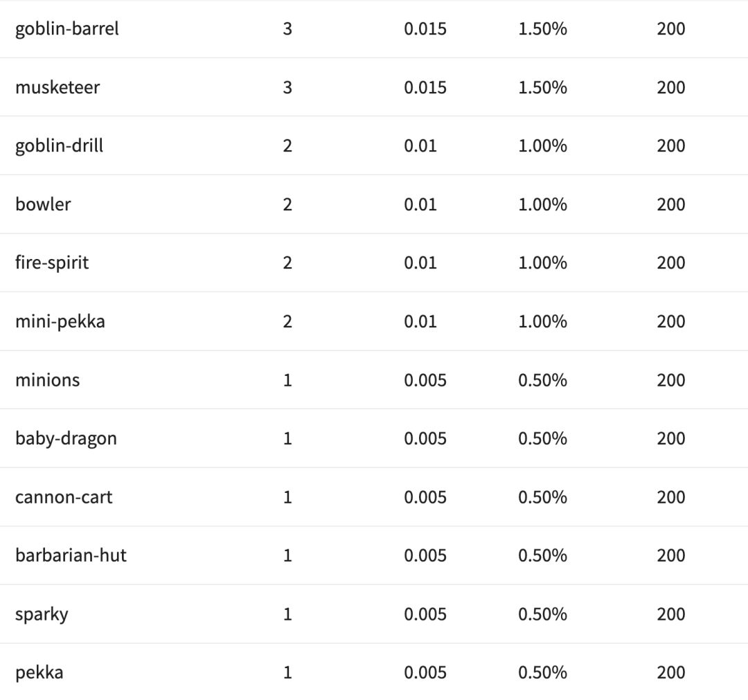Select the barbarian-hut row label
748x700 pixels.
pyautogui.click(x=71, y=555)
